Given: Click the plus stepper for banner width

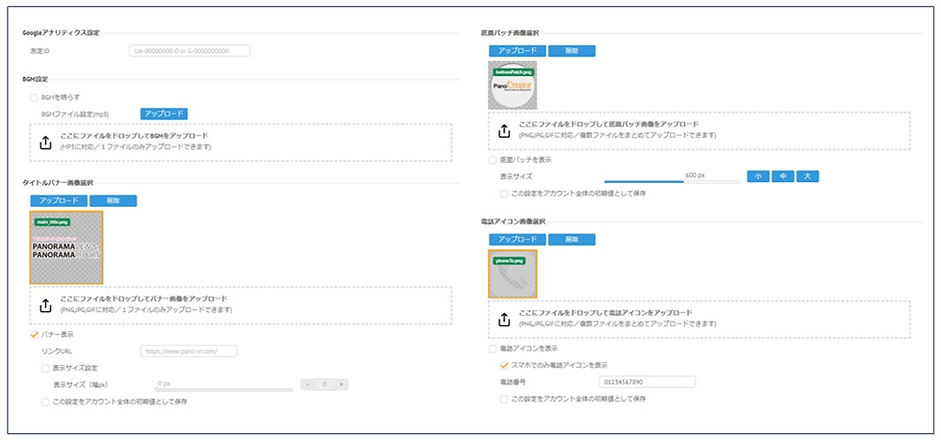Looking at the screenshot, I should [341, 384].
